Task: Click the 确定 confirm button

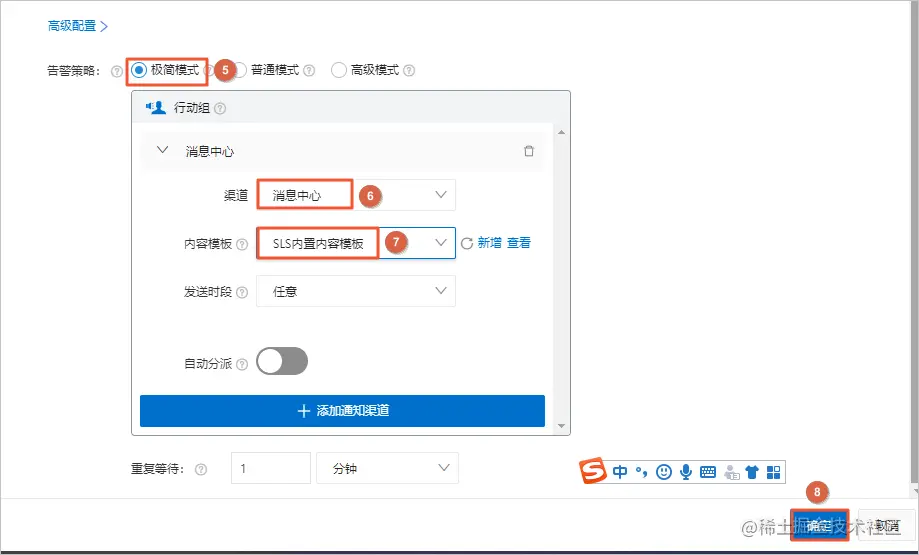Action: [x=819, y=525]
